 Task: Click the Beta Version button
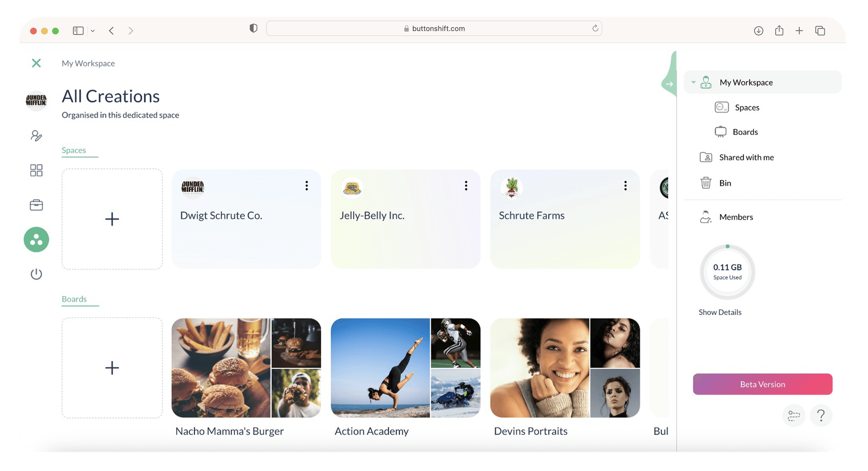click(x=763, y=384)
